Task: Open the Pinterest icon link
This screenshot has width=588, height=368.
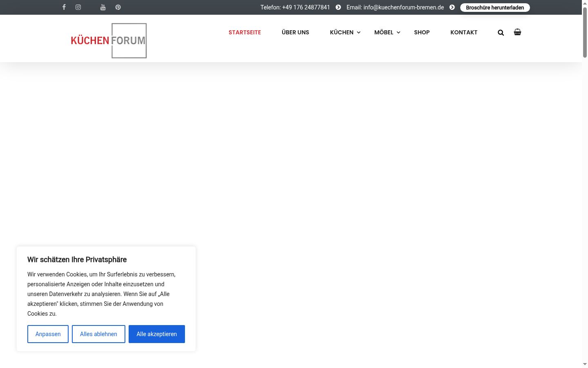Action: click(x=118, y=7)
